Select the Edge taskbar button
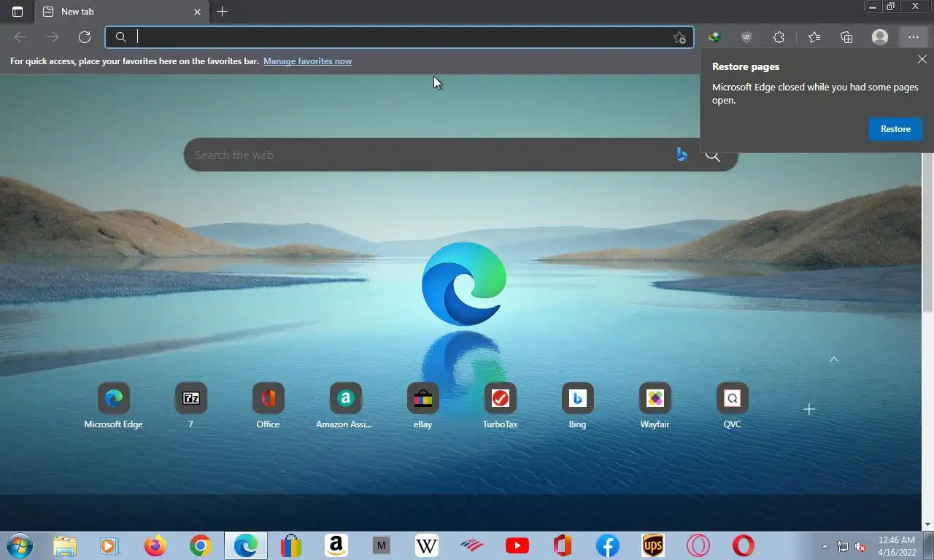 coord(246,545)
